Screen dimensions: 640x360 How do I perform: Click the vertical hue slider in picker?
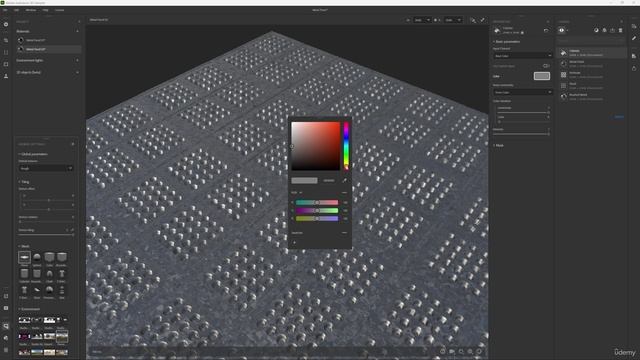[346, 146]
